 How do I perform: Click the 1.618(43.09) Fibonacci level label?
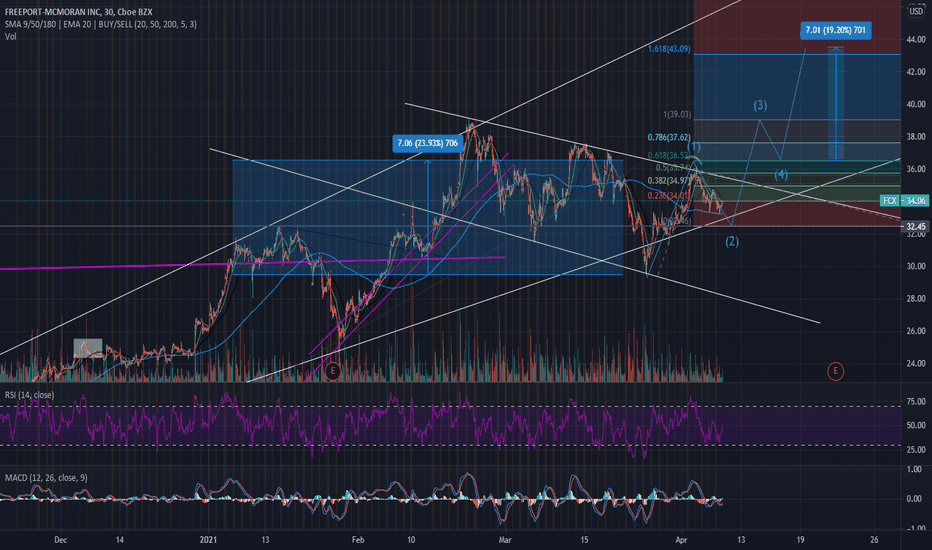pyautogui.click(x=669, y=49)
